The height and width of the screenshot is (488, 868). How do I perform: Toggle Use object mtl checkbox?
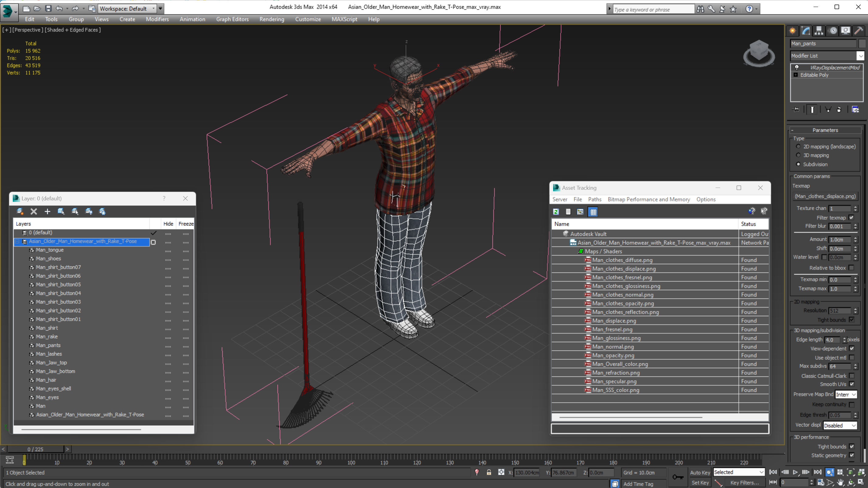click(x=852, y=357)
